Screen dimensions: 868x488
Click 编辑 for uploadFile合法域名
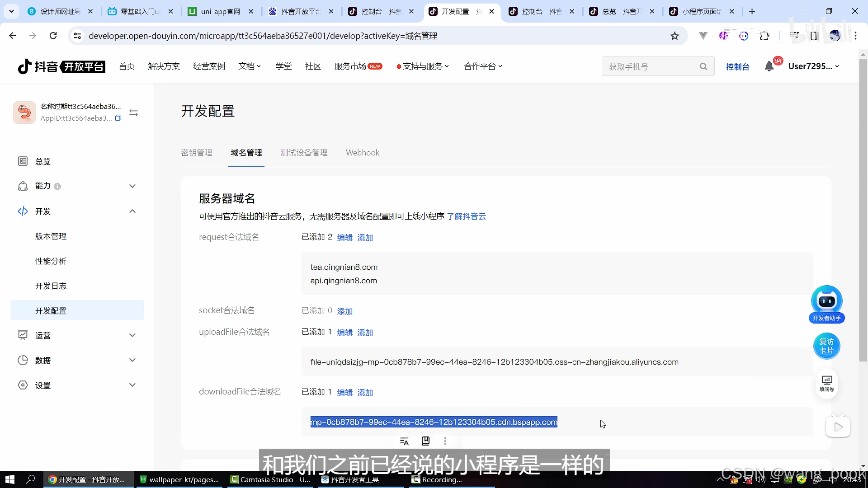click(x=345, y=333)
